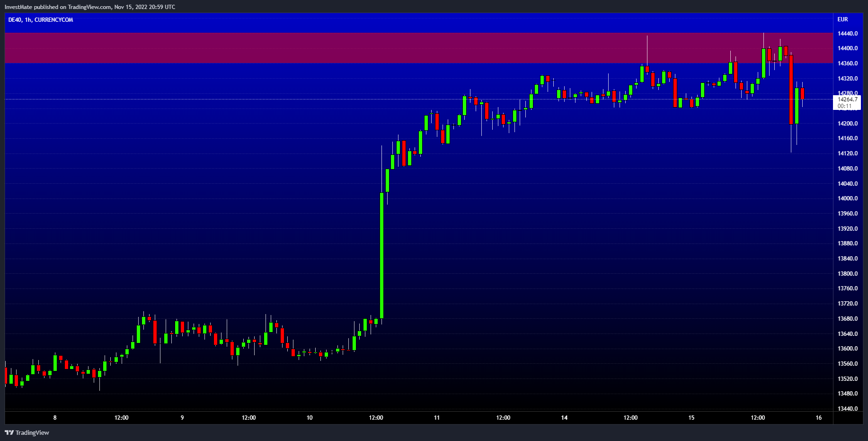The height and width of the screenshot is (441, 868).
Task: Click date label 16 on time axis
Action: [x=819, y=418]
